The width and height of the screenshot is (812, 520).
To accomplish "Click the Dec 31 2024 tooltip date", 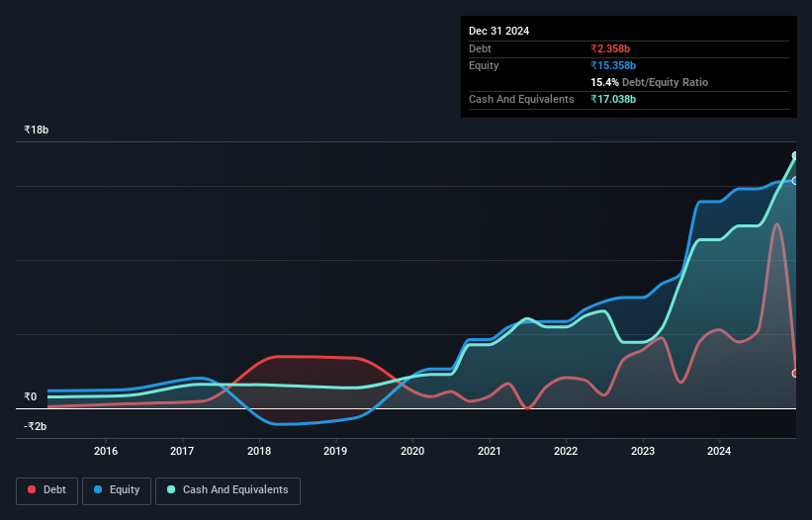I will [x=498, y=31].
